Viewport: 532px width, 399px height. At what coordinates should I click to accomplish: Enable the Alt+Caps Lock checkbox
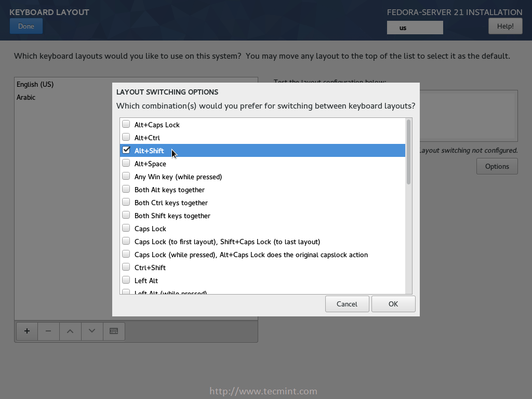coord(126,124)
